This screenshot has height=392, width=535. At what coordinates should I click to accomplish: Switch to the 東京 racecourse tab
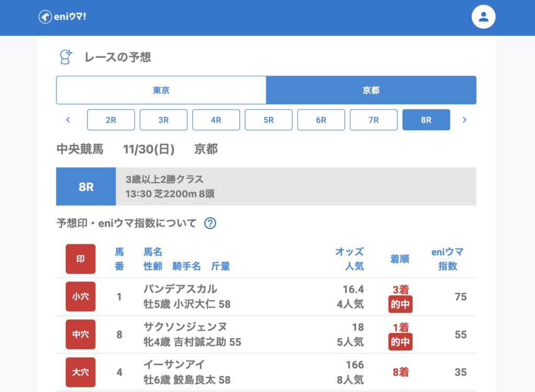pos(161,90)
